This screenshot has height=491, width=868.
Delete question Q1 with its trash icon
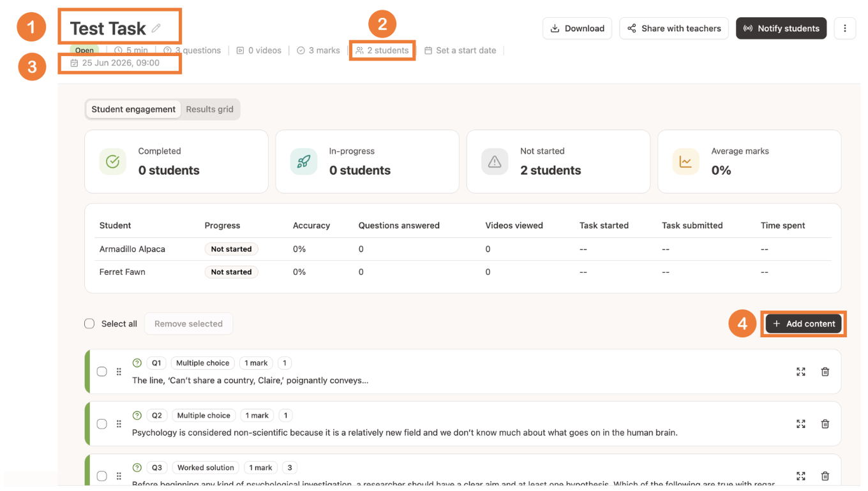pyautogui.click(x=825, y=372)
